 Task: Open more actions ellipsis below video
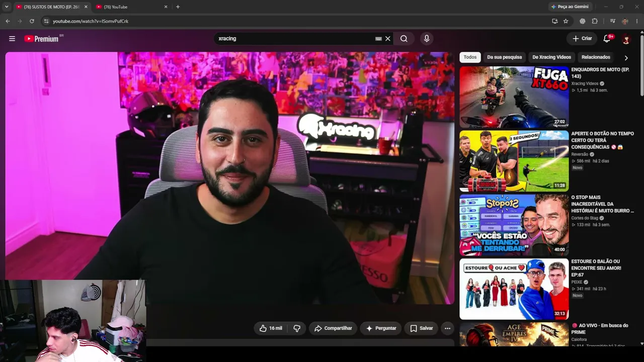pyautogui.click(x=447, y=328)
